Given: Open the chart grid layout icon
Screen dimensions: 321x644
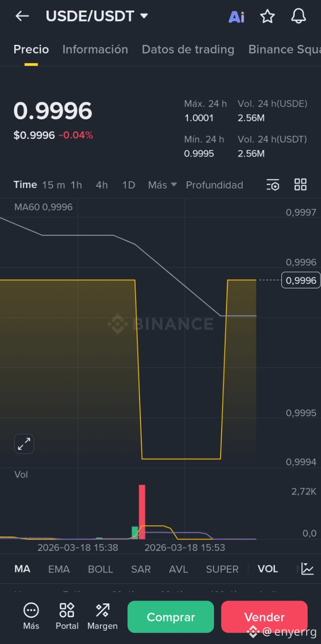Looking at the screenshot, I should click(x=300, y=185).
